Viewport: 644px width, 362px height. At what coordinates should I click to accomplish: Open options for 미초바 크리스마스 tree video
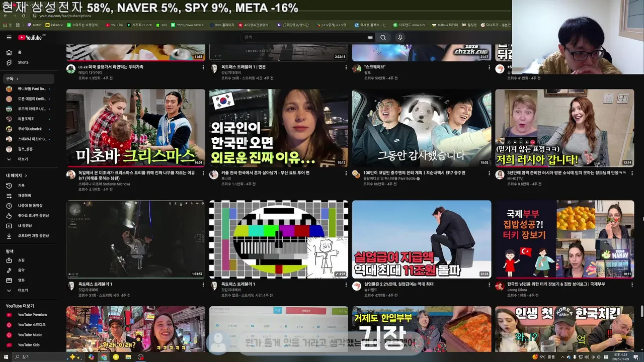click(x=203, y=173)
